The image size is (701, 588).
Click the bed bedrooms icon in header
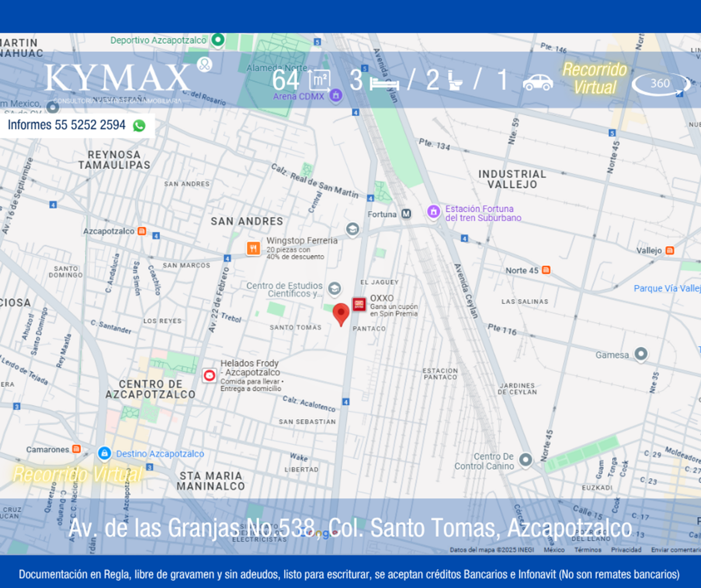(384, 84)
